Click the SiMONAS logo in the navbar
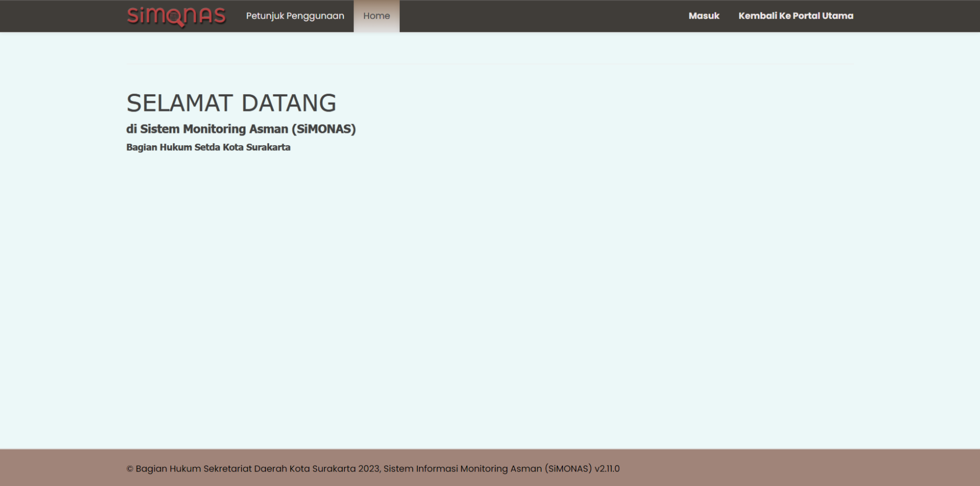 176,16
